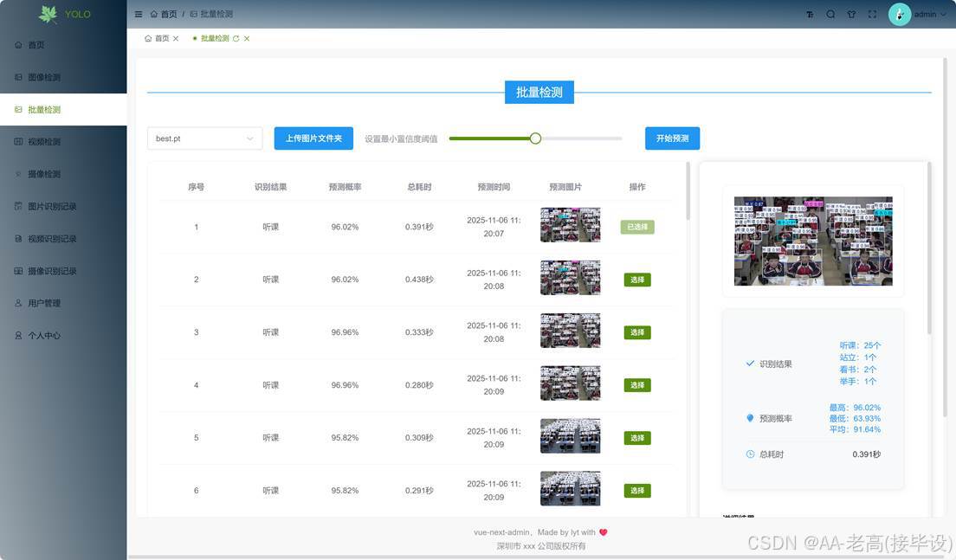Screen dimensions: 956x560
Task: Click the 批量检测 page title banner
Action: click(539, 92)
